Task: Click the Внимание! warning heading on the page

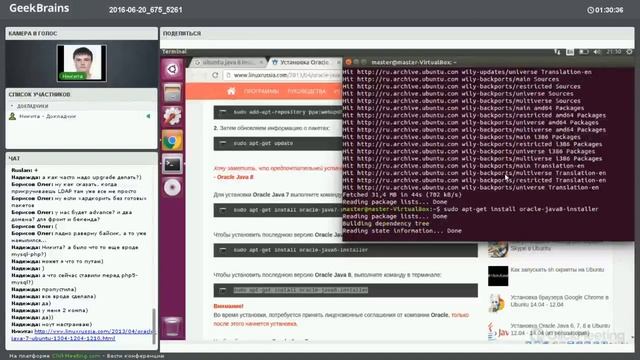Action: [228, 306]
